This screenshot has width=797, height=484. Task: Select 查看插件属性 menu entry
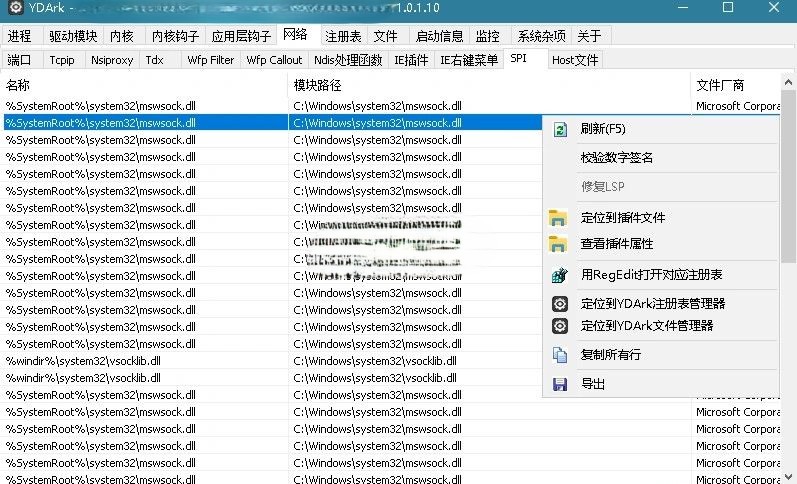coord(661,244)
